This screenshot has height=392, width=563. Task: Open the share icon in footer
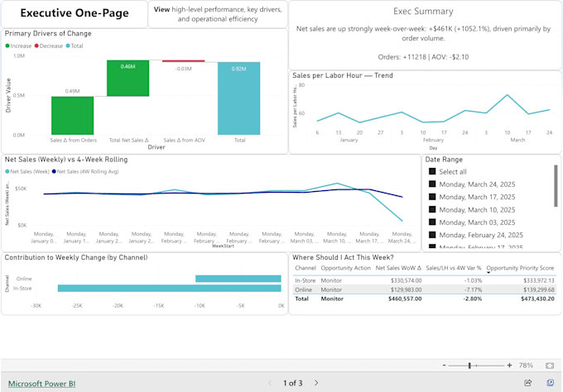(528, 383)
